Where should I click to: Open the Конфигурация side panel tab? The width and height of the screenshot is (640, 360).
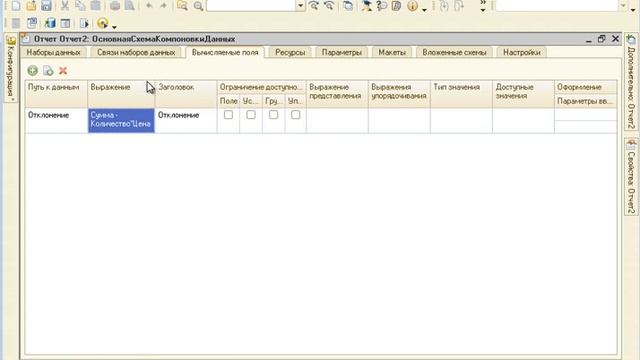[x=11, y=68]
